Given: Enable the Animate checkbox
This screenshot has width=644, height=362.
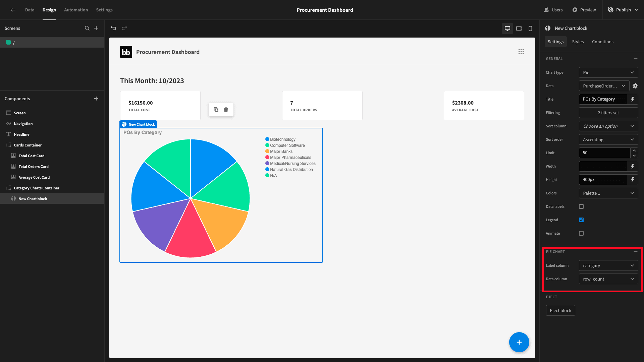Looking at the screenshot, I should coord(581,233).
